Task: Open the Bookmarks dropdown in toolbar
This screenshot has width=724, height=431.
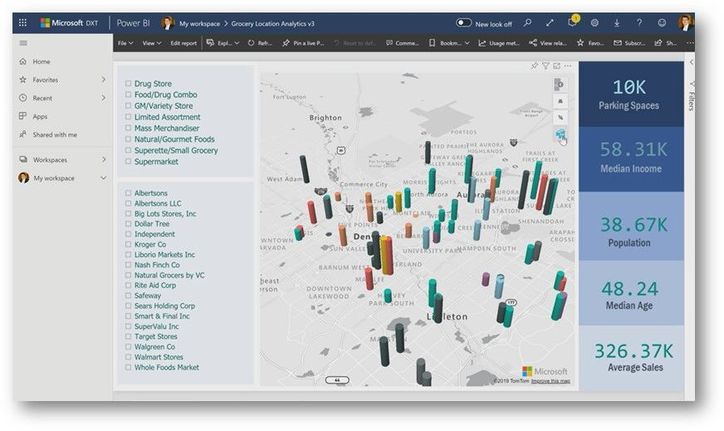Action: (449, 43)
